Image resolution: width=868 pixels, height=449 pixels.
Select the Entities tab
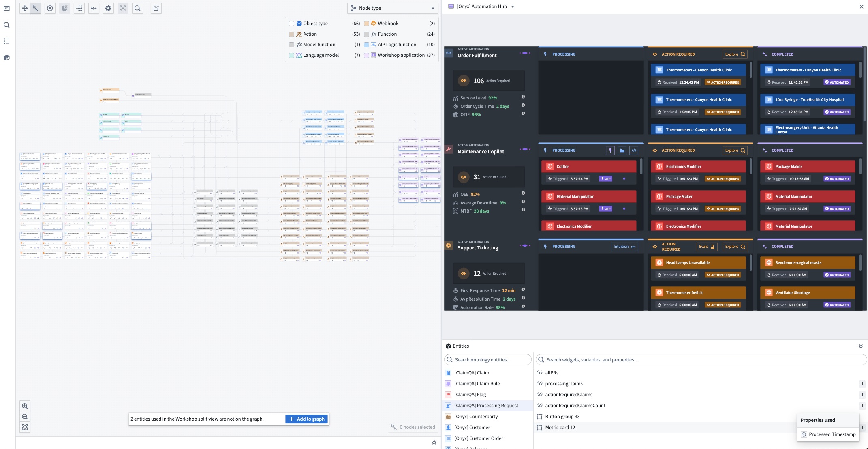coord(457,346)
